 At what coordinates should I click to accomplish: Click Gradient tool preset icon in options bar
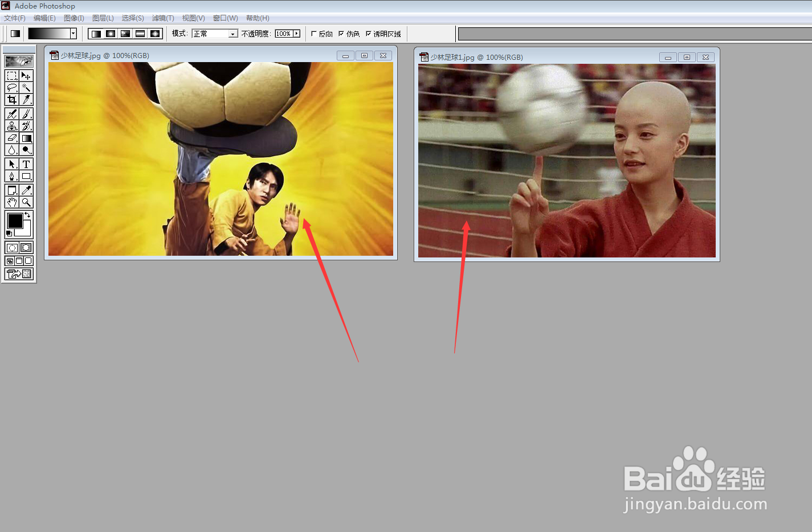[x=15, y=34]
